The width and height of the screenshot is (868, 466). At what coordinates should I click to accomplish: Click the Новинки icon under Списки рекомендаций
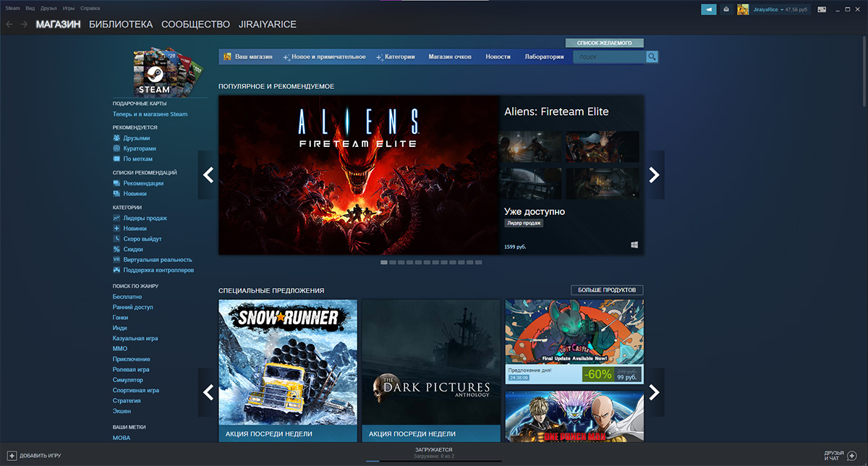(x=116, y=193)
